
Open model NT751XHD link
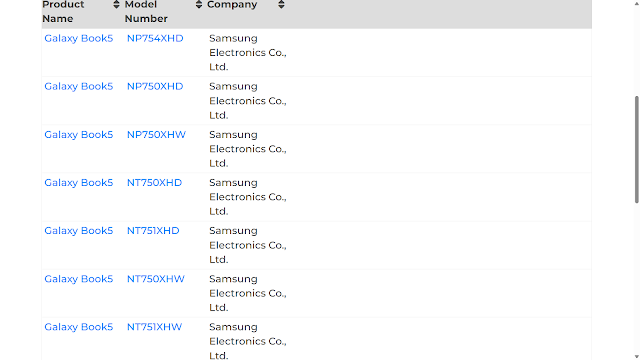153,231
